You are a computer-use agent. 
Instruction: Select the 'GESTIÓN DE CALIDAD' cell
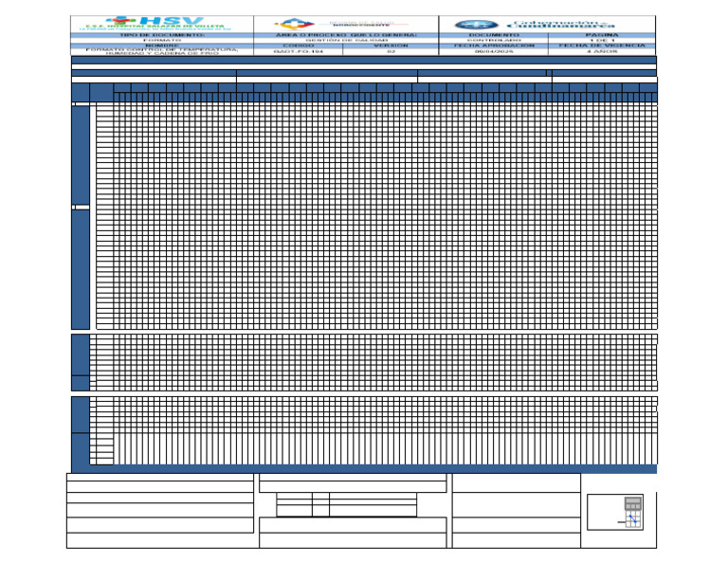tap(346, 41)
